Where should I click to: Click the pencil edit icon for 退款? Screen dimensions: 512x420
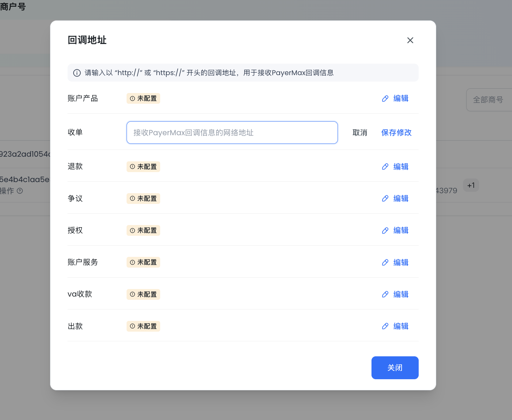click(385, 167)
